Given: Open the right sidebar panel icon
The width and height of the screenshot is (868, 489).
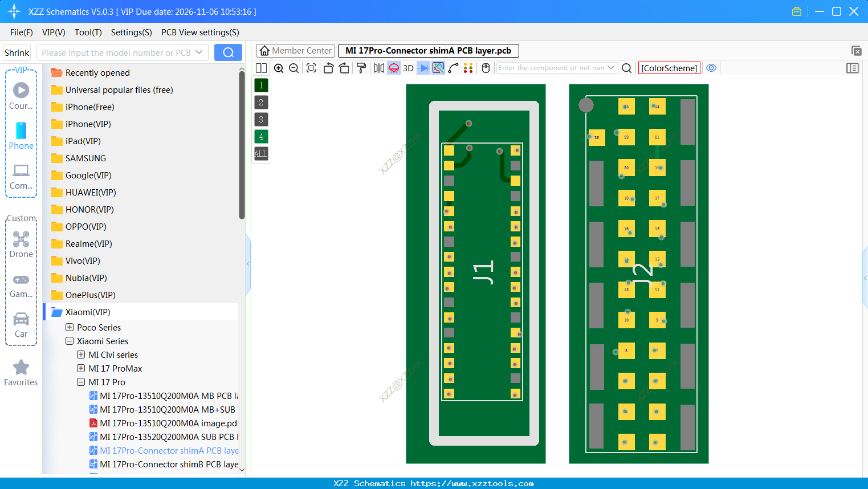Looking at the screenshot, I should (x=853, y=68).
